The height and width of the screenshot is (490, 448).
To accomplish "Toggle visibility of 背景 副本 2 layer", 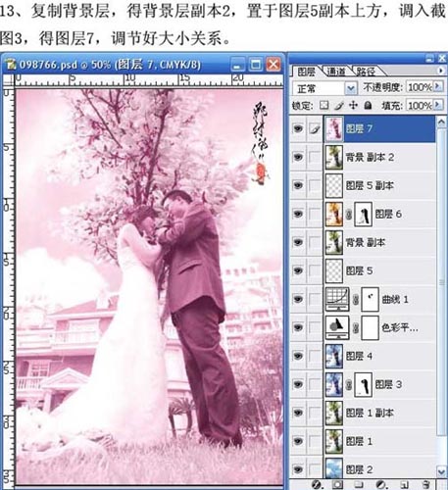I will (298, 157).
